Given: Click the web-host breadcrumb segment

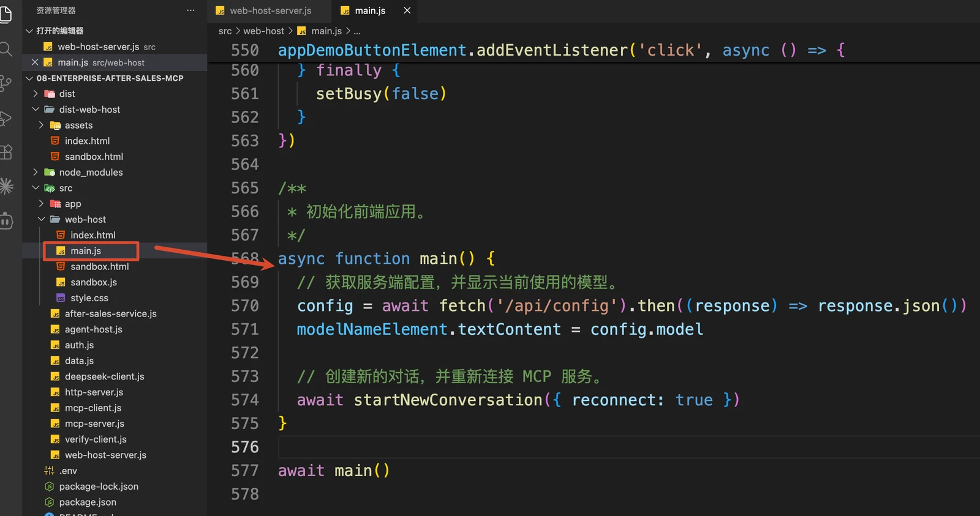Looking at the screenshot, I should coord(263,31).
